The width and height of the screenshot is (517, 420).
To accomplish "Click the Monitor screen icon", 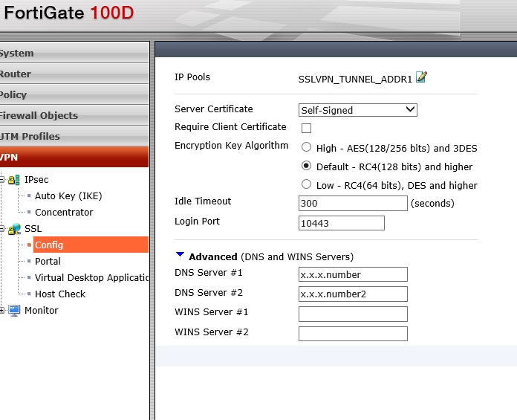I will click(x=14, y=311).
